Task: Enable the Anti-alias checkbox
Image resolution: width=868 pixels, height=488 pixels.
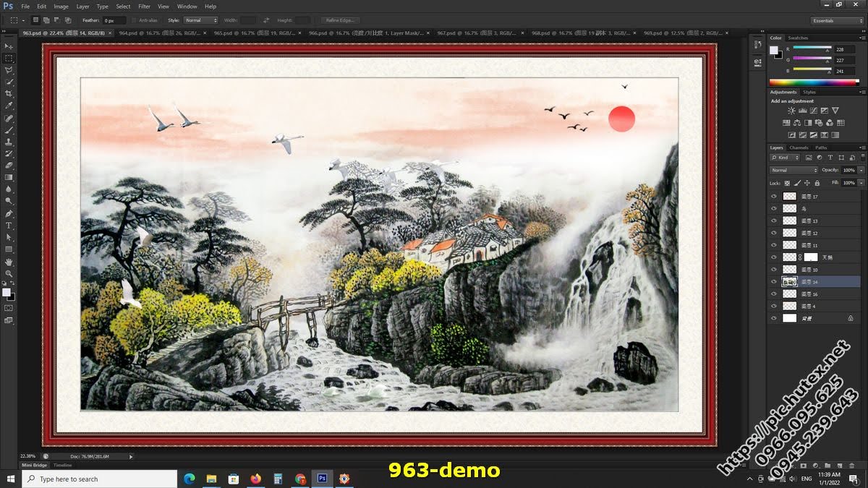Action: click(x=134, y=20)
